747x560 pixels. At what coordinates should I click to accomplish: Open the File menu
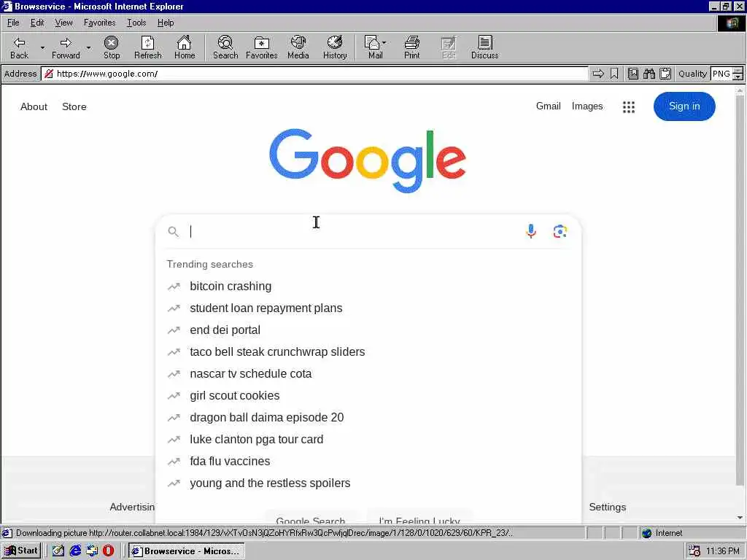(13, 23)
